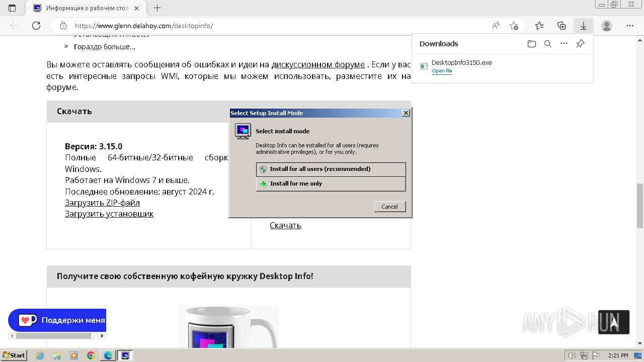644x362 pixels.
Task: Add this page to favorites
Action: click(514, 26)
